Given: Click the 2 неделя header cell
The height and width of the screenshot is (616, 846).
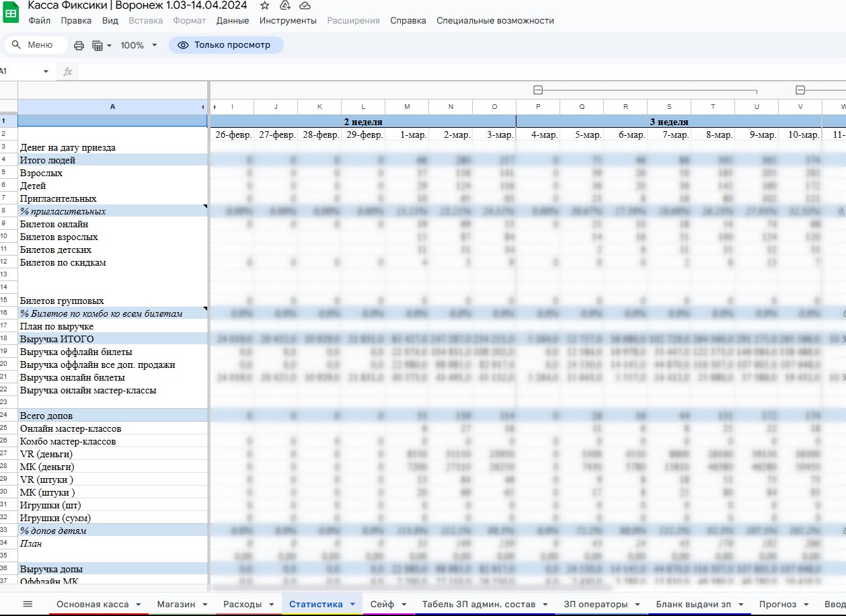Looking at the screenshot, I should [363, 122].
